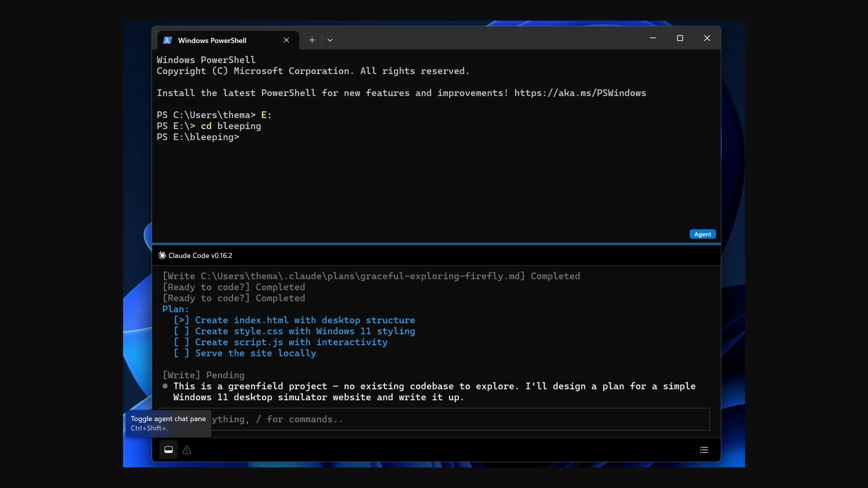
Task: Maximize the terminal window
Action: pos(680,38)
